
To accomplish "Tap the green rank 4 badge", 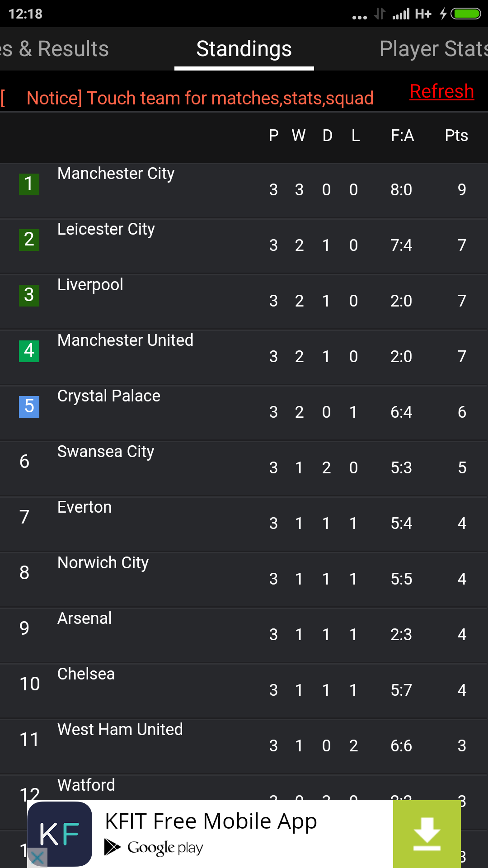I will (29, 351).
